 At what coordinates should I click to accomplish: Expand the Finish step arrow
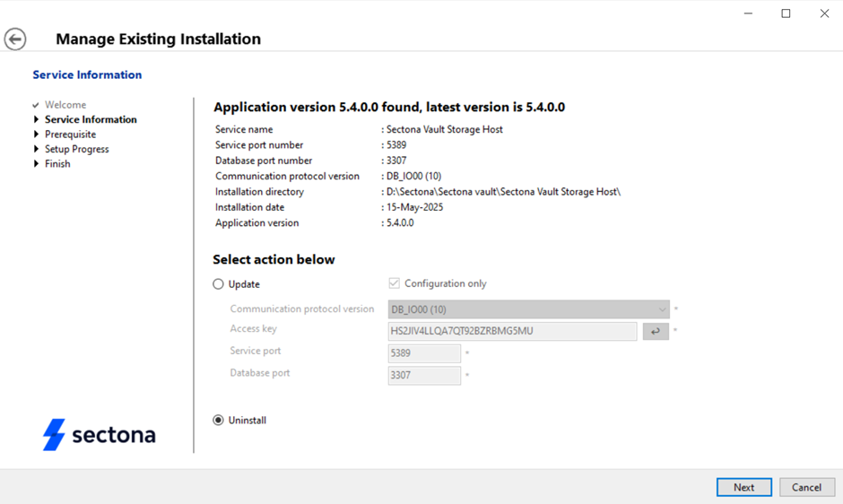tap(36, 164)
